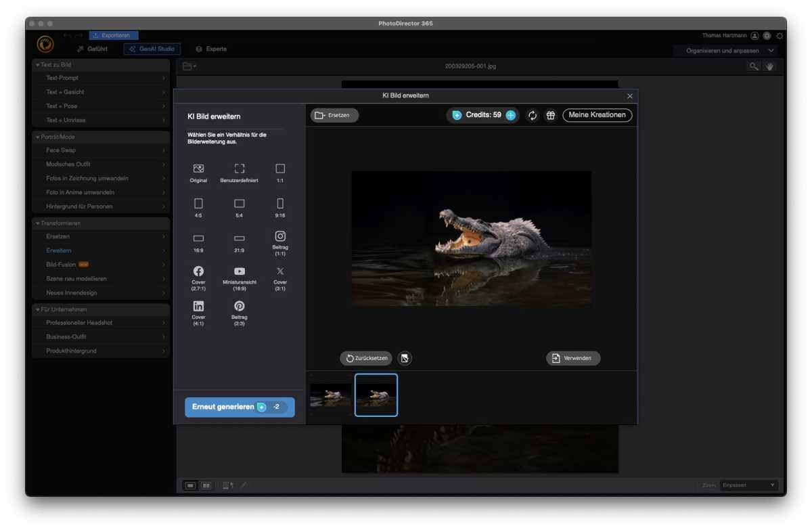Switch to the Experte tab
Screen dimensions: 812x530
[x=211, y=49]
